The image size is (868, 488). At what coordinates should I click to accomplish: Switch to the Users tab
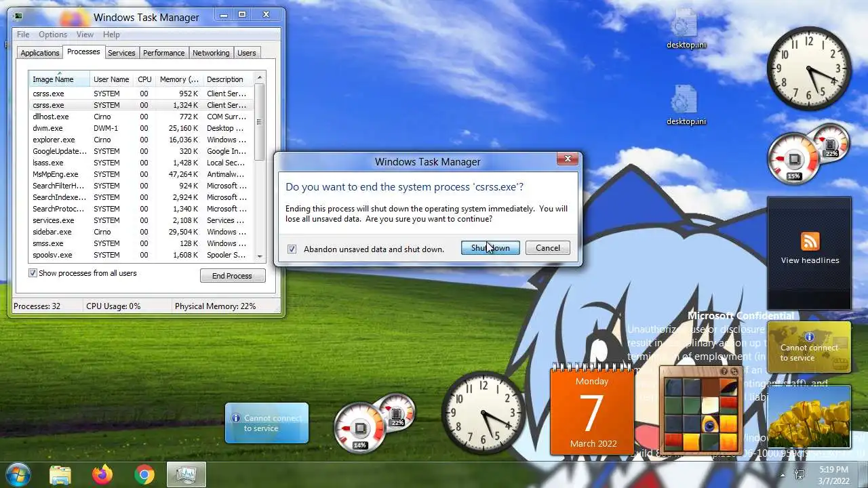pos(247,53)
